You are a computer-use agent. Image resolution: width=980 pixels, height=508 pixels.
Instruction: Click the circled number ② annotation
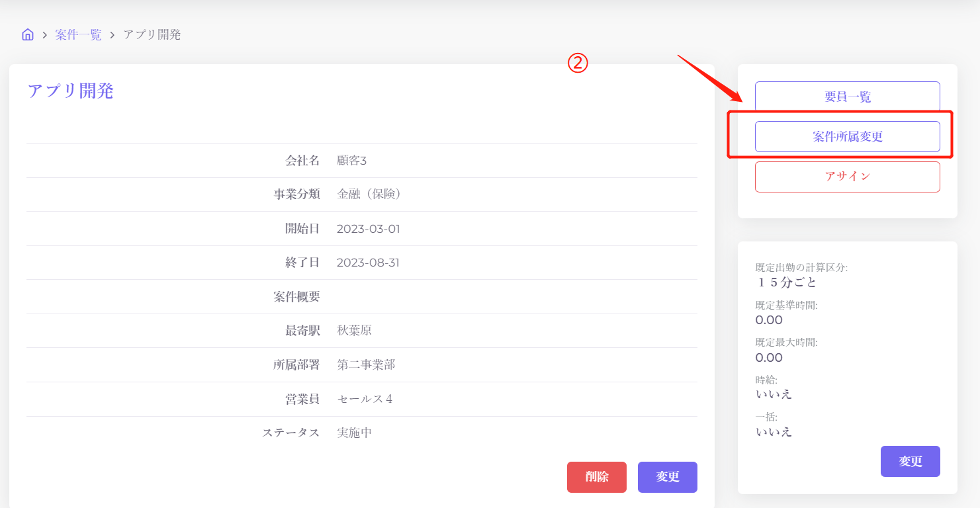pos(578,63)
